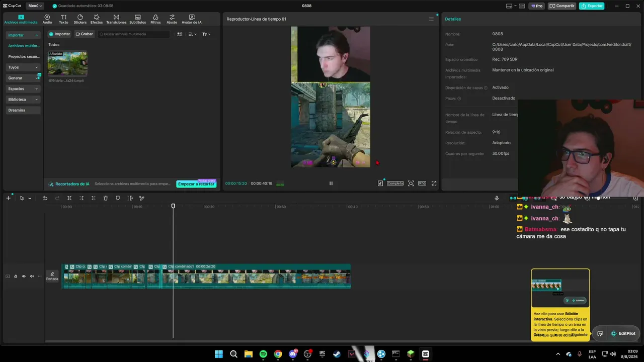Viewport: 644px width, 362px height.
Task: Select the imported mp4 video thumbnail
Action: point(67,63)
